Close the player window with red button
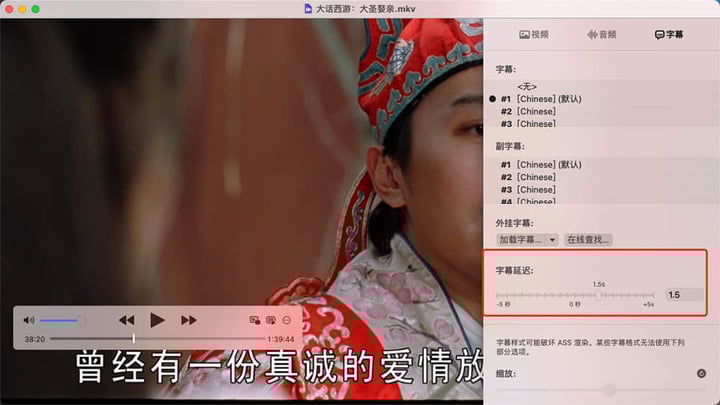 (9, 9)
